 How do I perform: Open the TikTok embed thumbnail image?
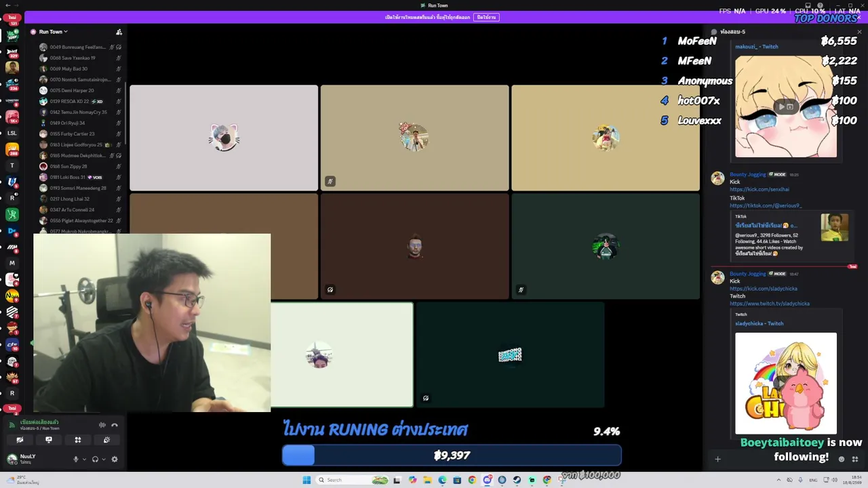point(834,228)
